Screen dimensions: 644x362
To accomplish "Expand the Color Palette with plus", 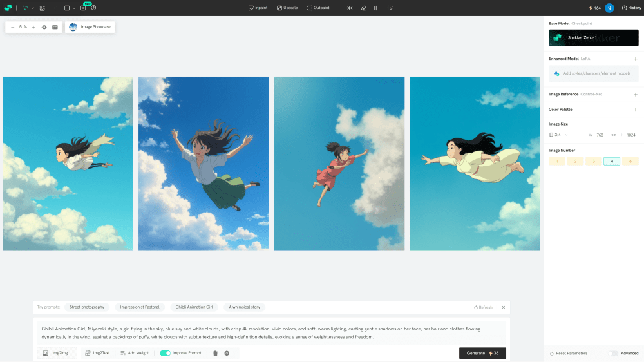I will 636,110.
